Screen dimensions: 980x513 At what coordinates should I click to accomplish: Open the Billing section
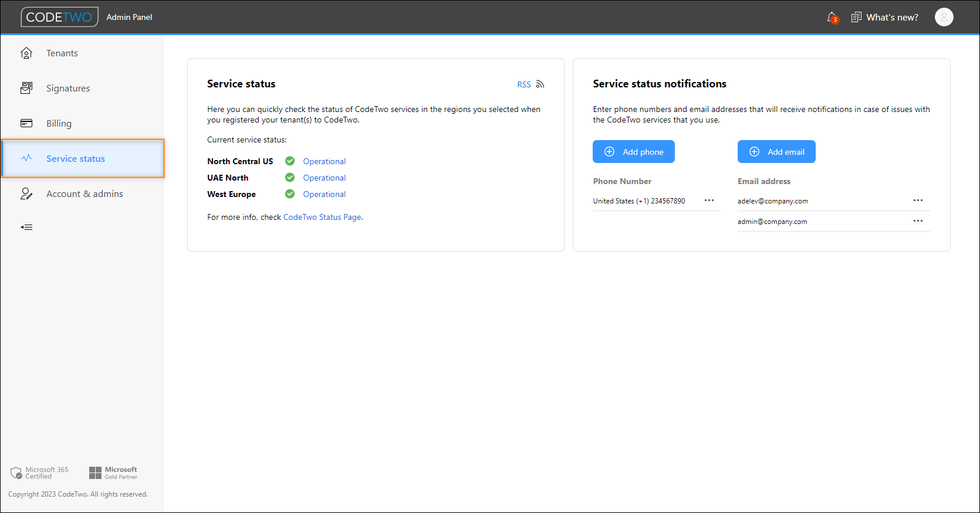(x=59, y=124)
